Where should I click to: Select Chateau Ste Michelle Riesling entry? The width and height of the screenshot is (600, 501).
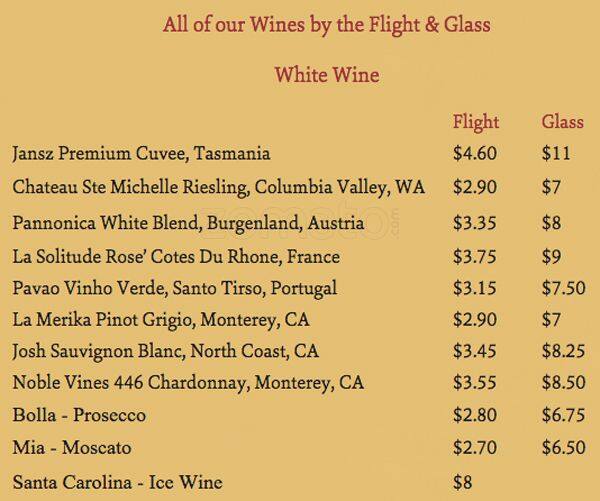(x=218, y=187)
